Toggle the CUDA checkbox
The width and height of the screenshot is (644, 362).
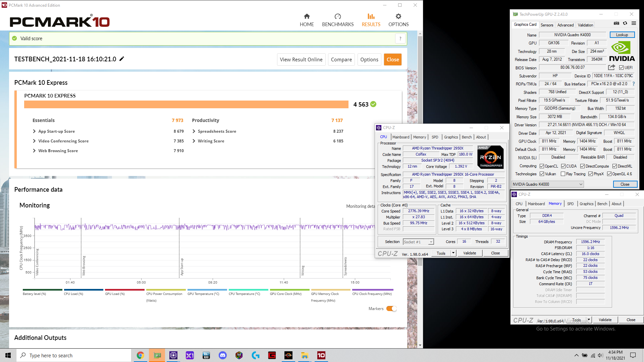[x=563, y=166]
